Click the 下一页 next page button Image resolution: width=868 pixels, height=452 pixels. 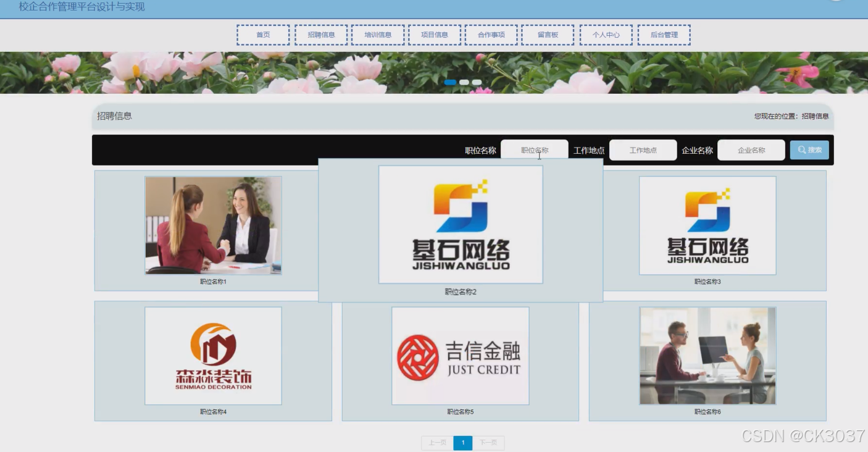pyautogui.click(x=488, y=443)
